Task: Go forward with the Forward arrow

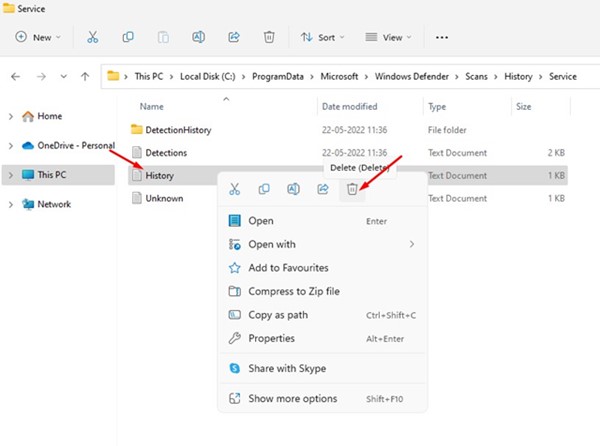Action: tap(41, 77)
